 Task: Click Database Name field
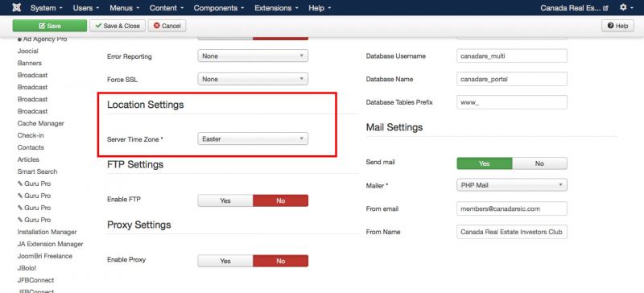coord(512,79)
